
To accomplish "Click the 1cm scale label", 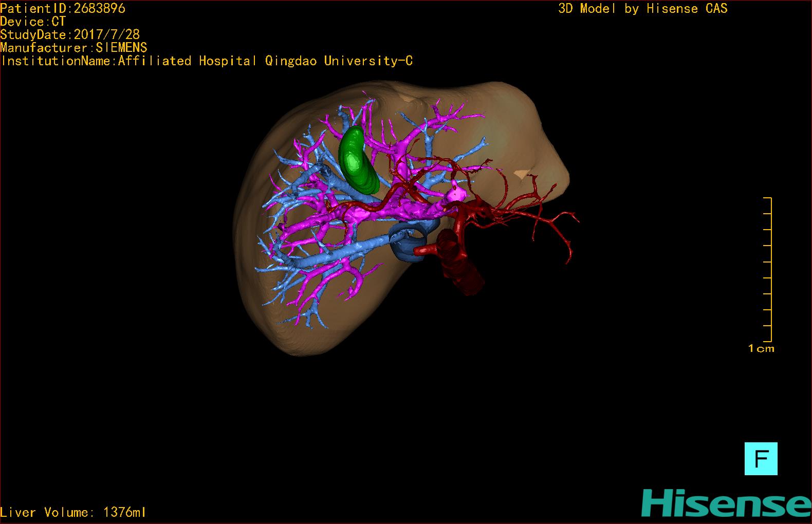I will [x=761, y=349].
